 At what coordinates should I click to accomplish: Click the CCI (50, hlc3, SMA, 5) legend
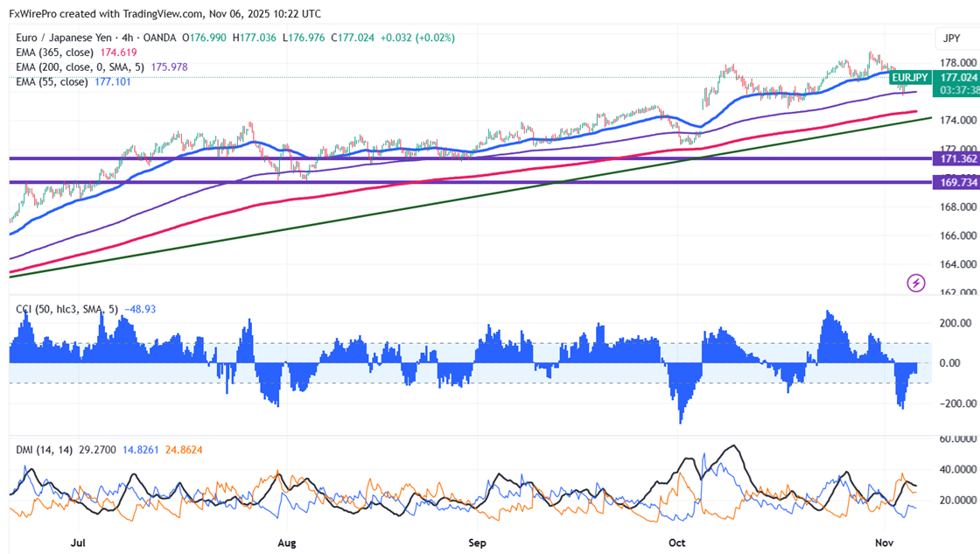(x=66, y=309)
